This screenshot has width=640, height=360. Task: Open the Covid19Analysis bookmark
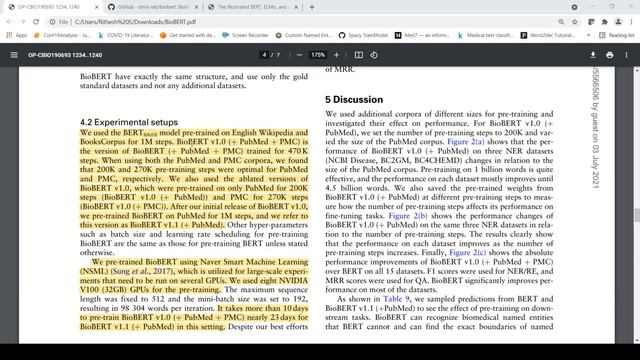click(62, 36)
